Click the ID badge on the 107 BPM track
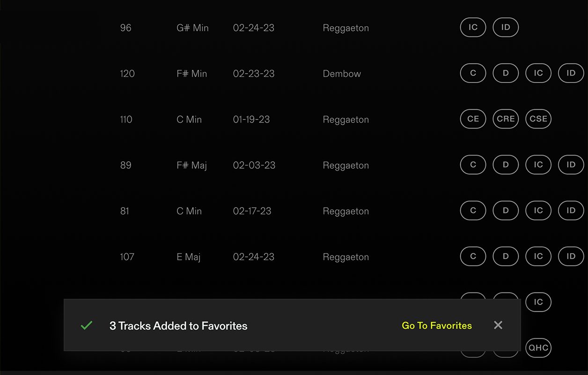Image resolution: width=588 pixels, height=375 pixels. 571,256
